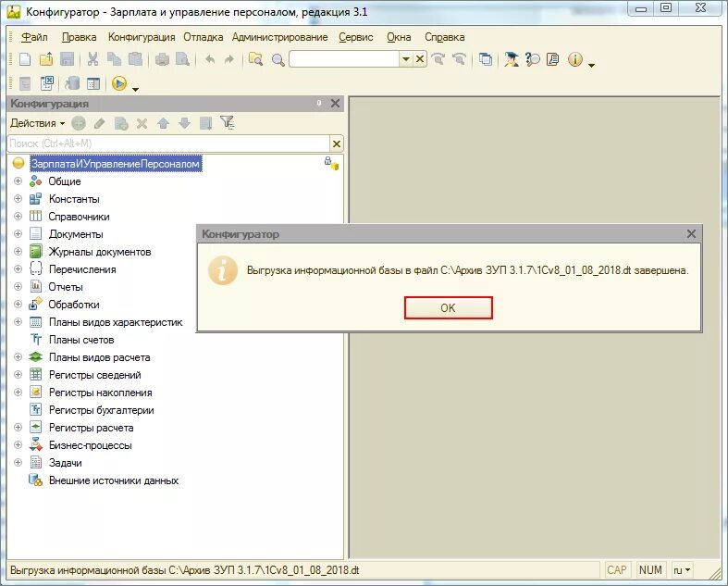Screen dimensions: 728x586
Task: Clear the toolbar search field with X
Action: 420,59
